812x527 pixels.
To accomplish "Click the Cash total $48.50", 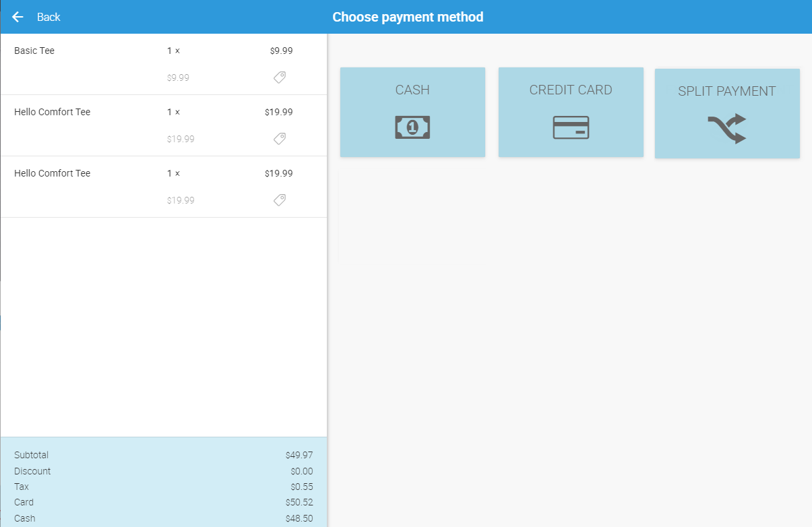I will [x=299, y=518].
